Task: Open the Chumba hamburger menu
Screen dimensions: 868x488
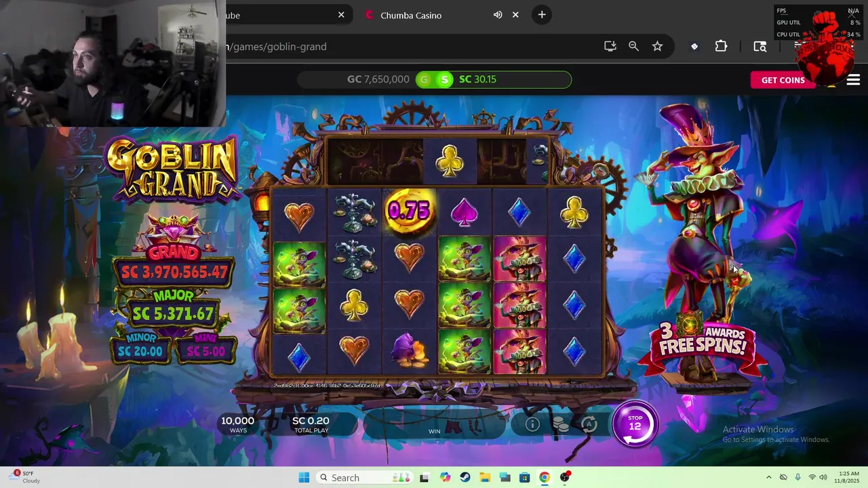Action: (853, 80)
